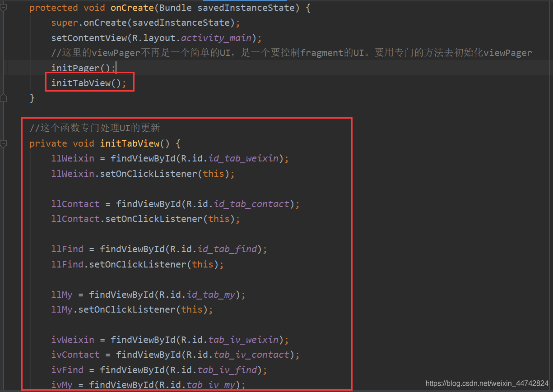Click llContact.setOnClickListener(this) line

[146, 219]
